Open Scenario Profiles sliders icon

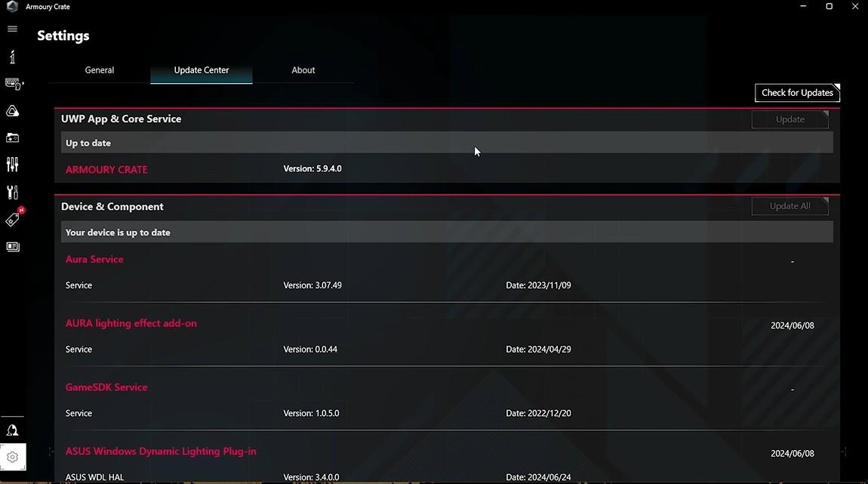coord(12,165)
